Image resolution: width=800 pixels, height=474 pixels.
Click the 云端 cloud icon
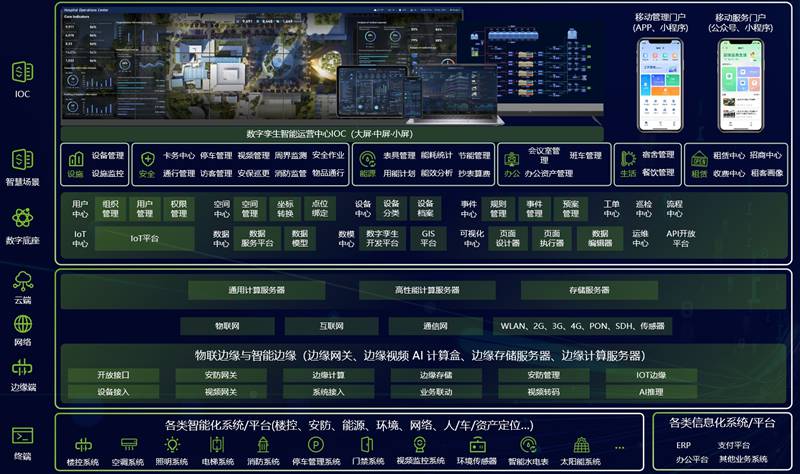[x=22, y=280]
